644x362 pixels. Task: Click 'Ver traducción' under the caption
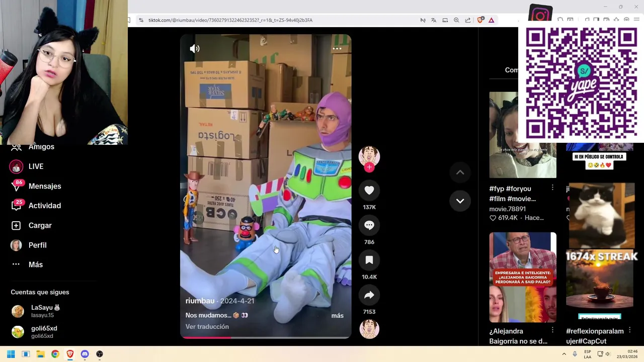pos(207,326)
